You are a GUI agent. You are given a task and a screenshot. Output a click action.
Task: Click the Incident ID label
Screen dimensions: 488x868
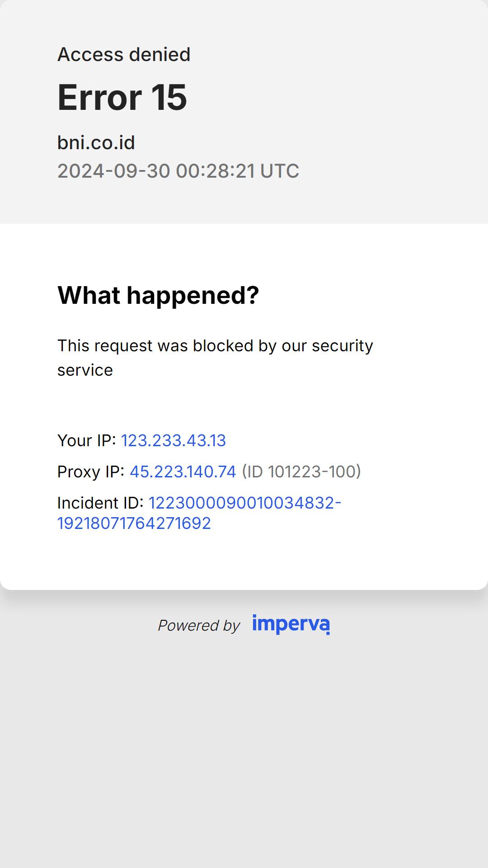tap(100, 503)
